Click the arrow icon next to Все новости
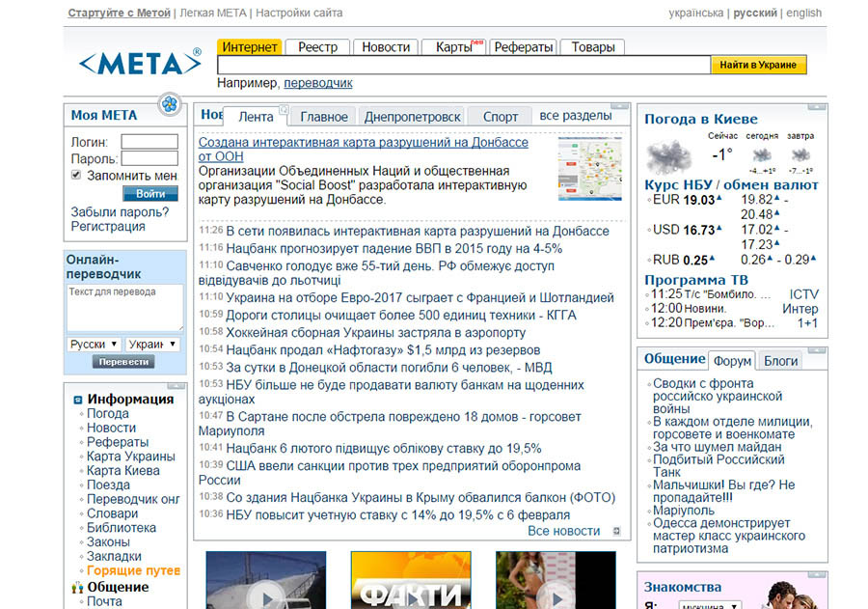The width and height of the screenshot is (868, 609). tap(616, 531)
